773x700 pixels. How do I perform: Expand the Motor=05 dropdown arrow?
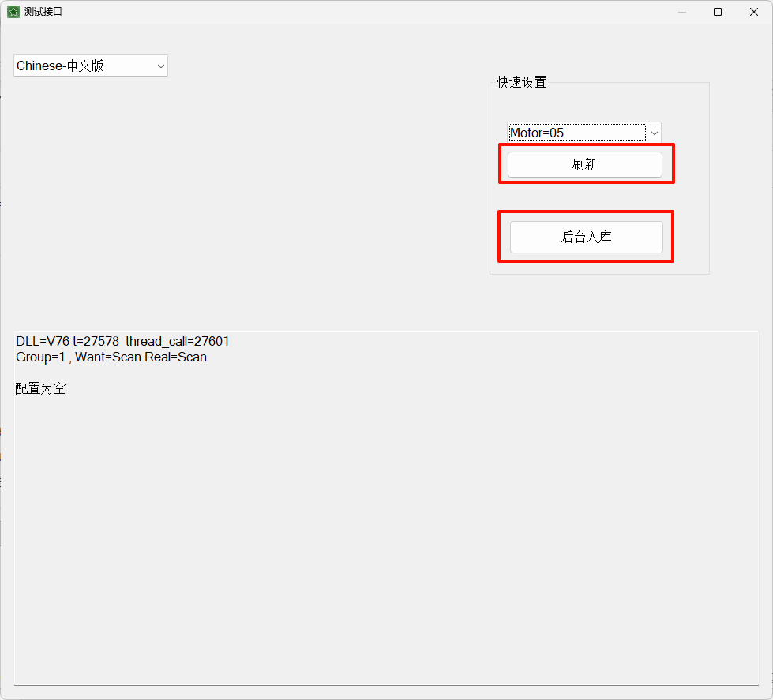(655, 133)
